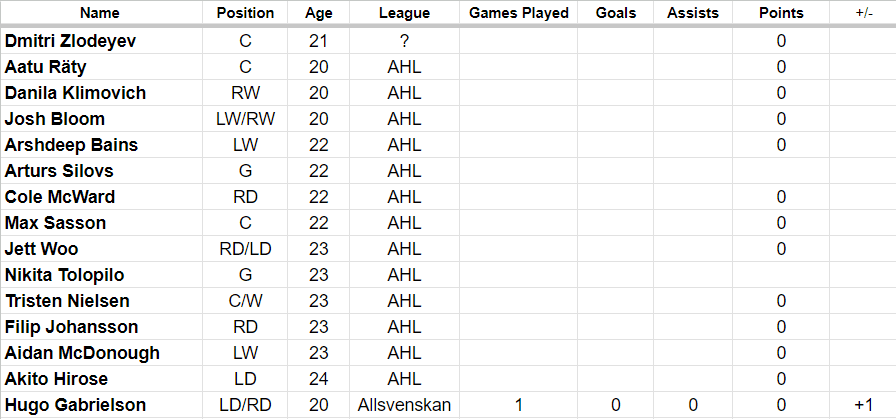Select the Points column header
The height and width of the screenshot is (419, 896).
tap(780, 13)
